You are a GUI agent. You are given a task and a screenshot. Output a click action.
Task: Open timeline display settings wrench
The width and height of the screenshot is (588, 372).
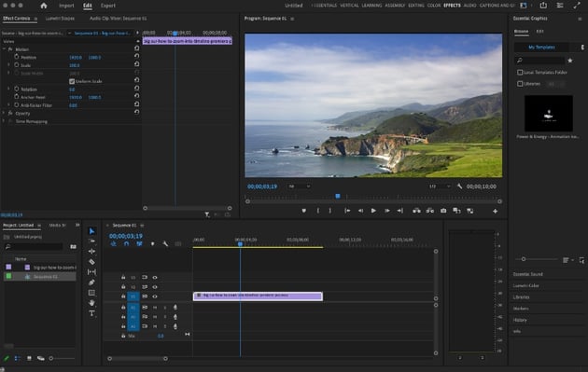pyautogui.click(x=165, y=244)
